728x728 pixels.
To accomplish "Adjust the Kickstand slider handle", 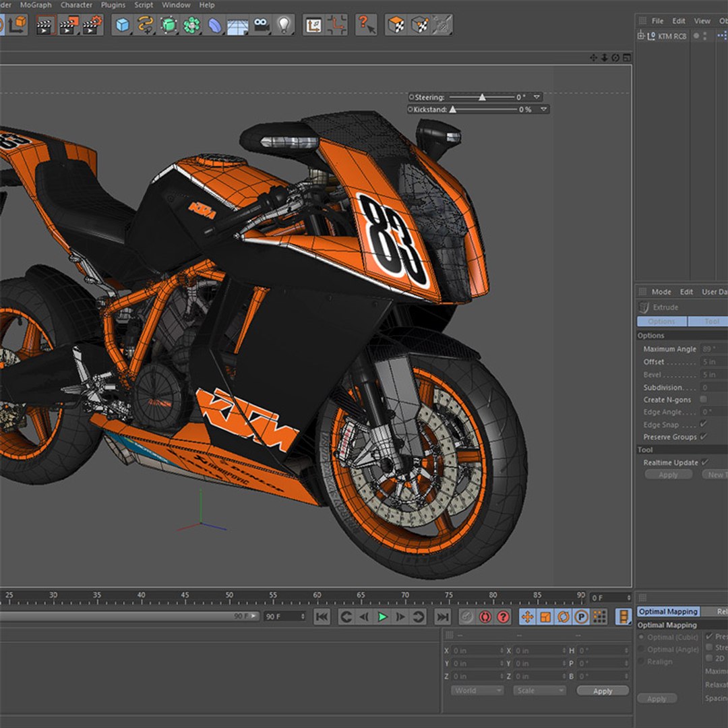I will 453,110.
